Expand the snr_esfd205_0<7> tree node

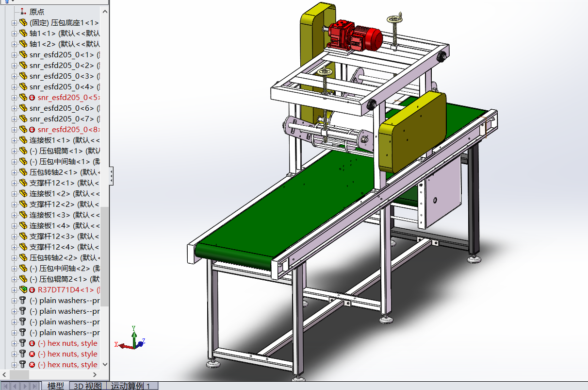click(14, 119)
